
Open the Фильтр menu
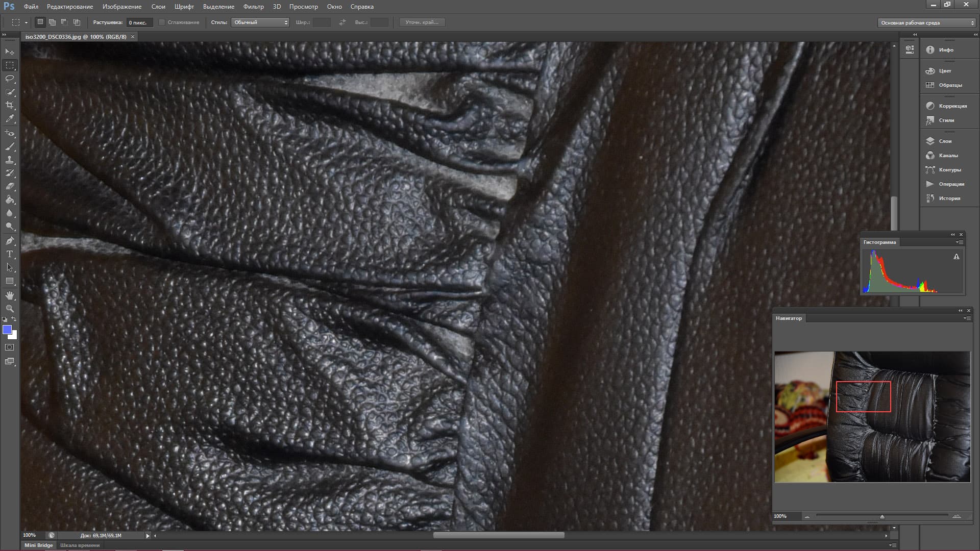[253, 7]
